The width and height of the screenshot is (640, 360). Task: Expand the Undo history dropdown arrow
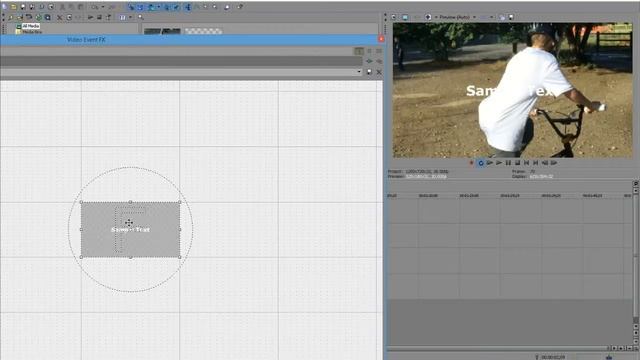103,7
